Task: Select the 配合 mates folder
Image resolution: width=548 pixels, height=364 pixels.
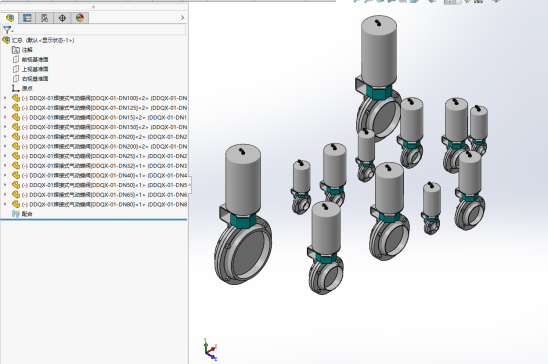Action: [27, 214]
